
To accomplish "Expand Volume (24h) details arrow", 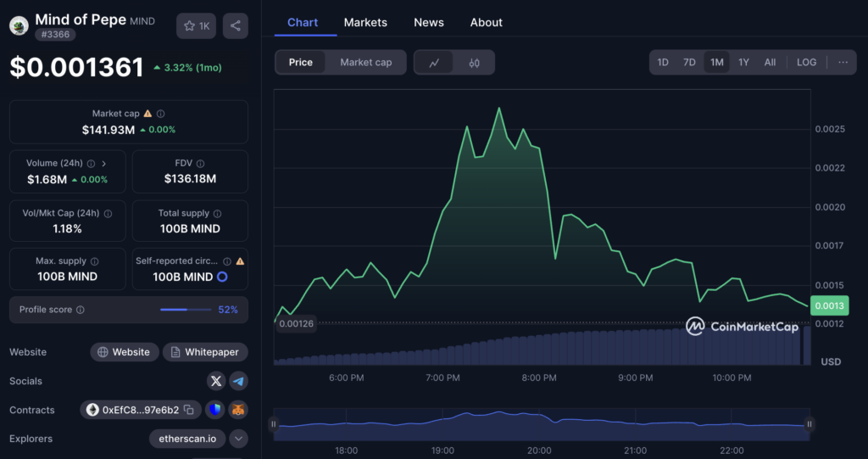I will point(103,164).
